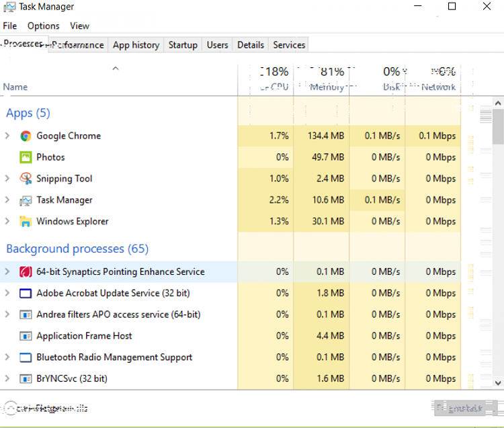Screen dimensions: 504x428
Task: Switch to the Performance tab
Action: (78, 45)
